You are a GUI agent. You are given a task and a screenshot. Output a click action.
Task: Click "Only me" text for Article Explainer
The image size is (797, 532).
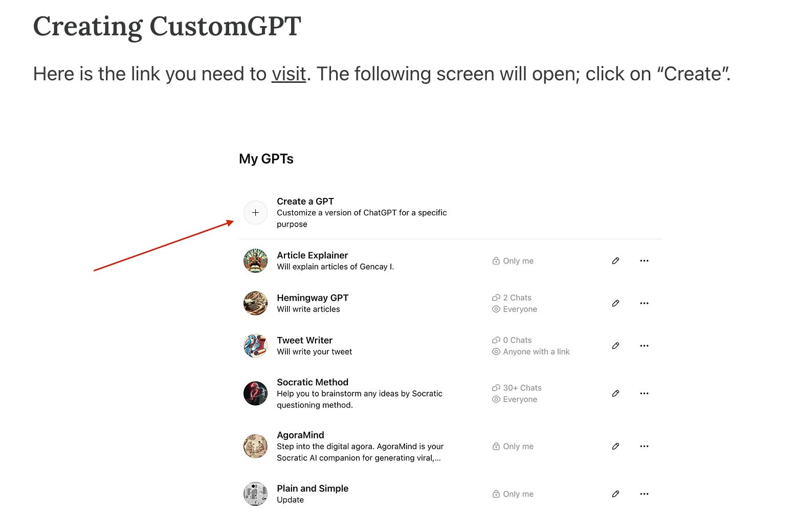pyautogui.click(x=518, y=261)
